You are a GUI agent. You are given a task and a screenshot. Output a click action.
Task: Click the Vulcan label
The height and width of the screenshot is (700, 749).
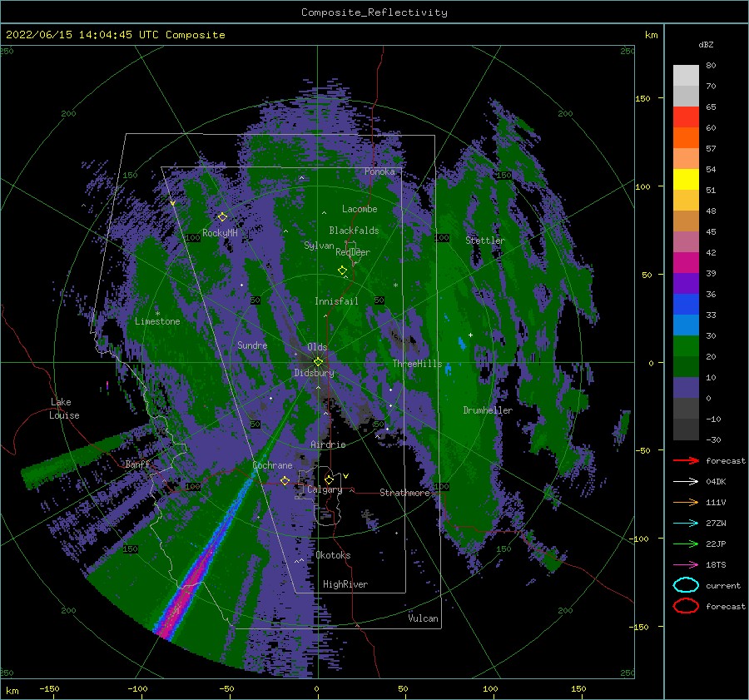424,618
